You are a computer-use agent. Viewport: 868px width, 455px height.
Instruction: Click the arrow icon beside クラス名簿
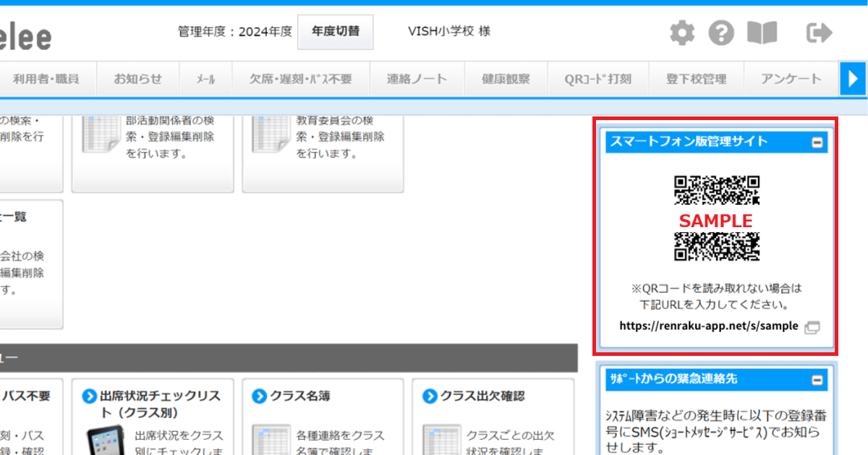(x=259, y=396)
